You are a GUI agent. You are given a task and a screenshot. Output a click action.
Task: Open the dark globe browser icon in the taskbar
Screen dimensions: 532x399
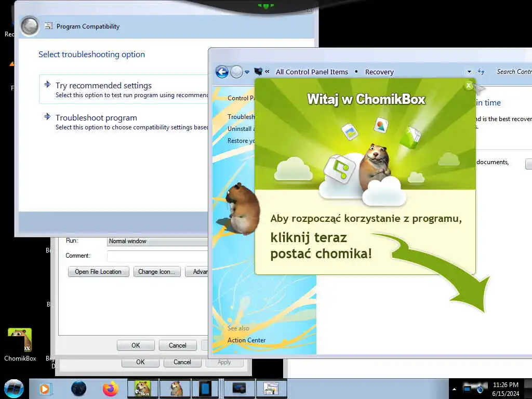click(79, 389)
